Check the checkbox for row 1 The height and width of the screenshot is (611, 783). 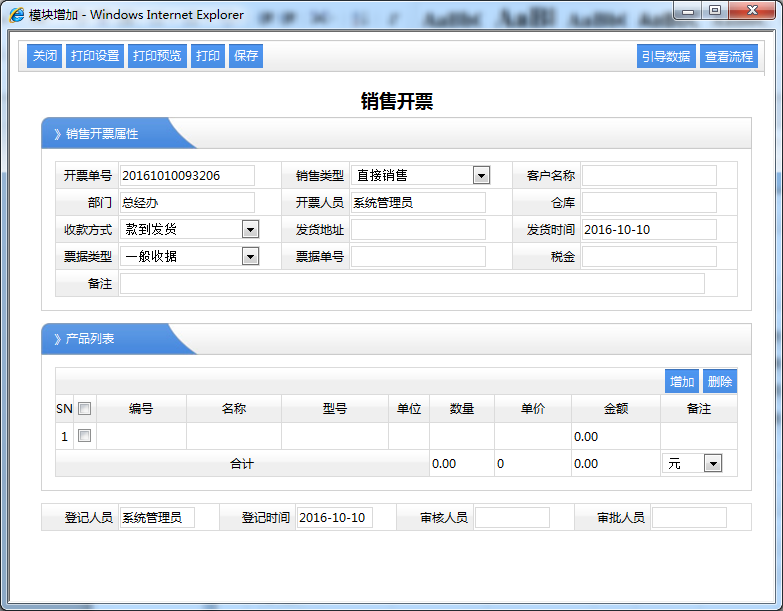(x=85, y=436)
